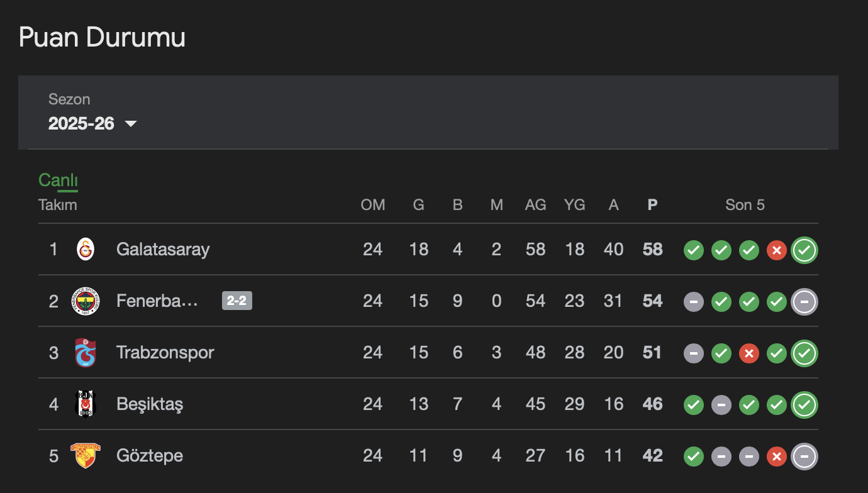
Task: Click the Trabzonspor team logo
Action: (86, 353)
